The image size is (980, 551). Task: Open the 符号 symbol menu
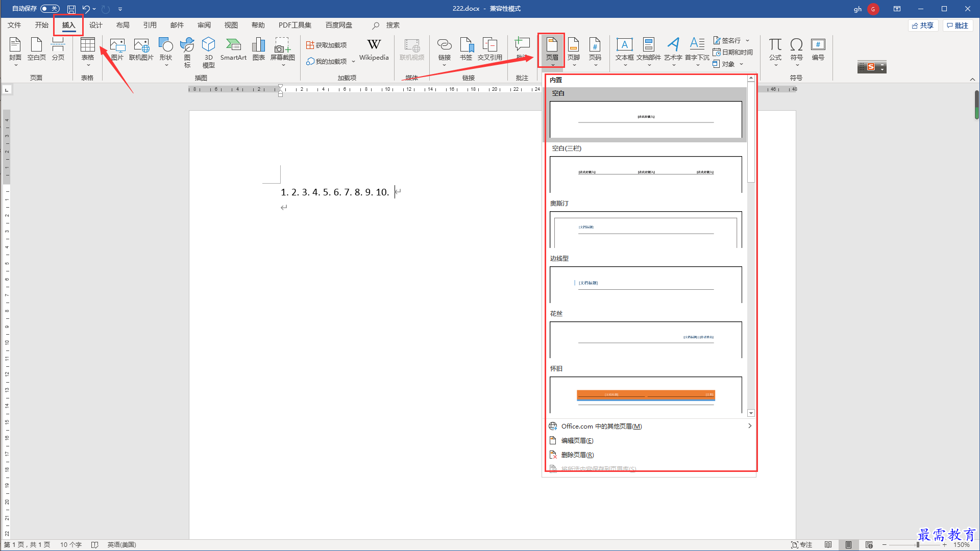[x=797, y=52]
